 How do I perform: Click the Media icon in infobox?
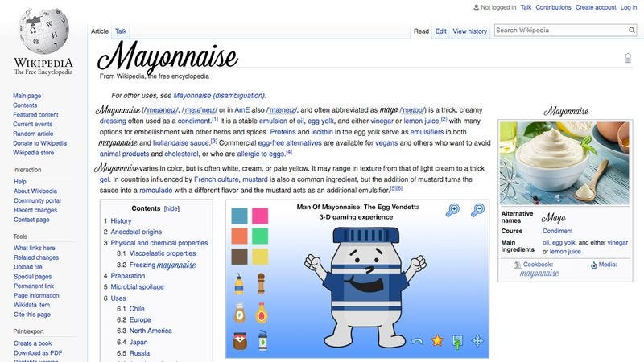pos(593,265)
